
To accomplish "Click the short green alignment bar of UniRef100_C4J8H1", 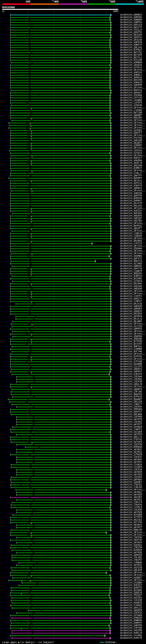I will (x=58, y=636).
